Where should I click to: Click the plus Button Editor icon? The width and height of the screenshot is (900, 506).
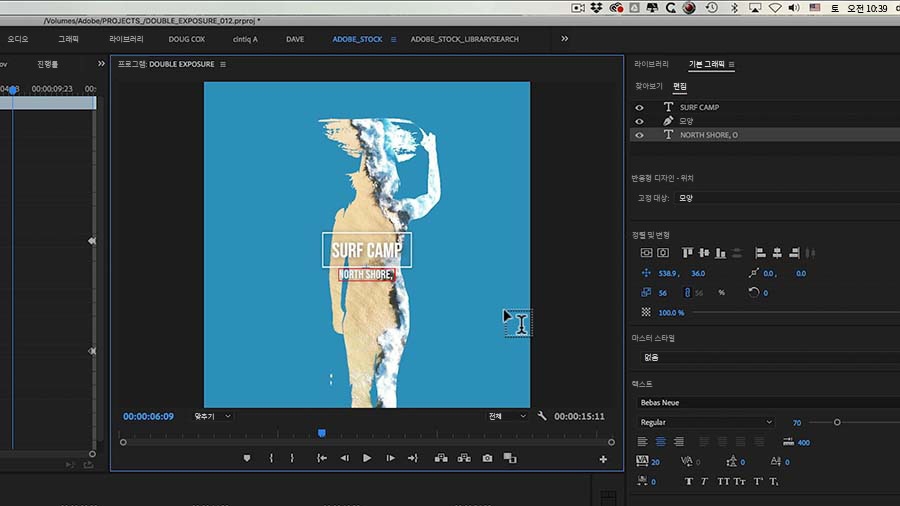click(603, 459)
